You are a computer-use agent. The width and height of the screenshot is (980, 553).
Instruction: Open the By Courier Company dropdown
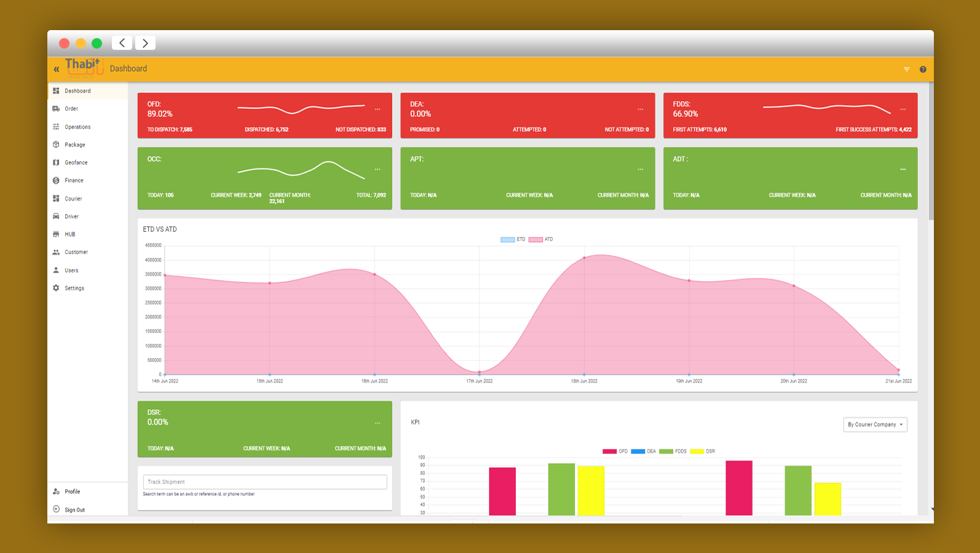(x=875, y=424)
